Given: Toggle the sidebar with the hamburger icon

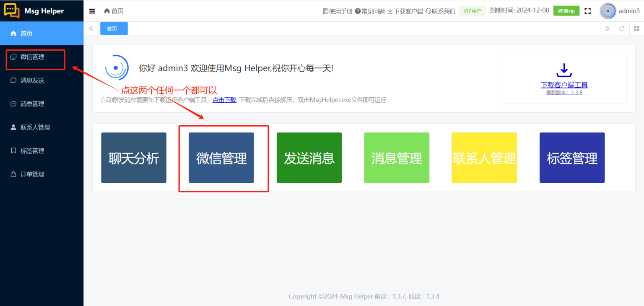Looking at the screenshot, I should pos(92,11).
